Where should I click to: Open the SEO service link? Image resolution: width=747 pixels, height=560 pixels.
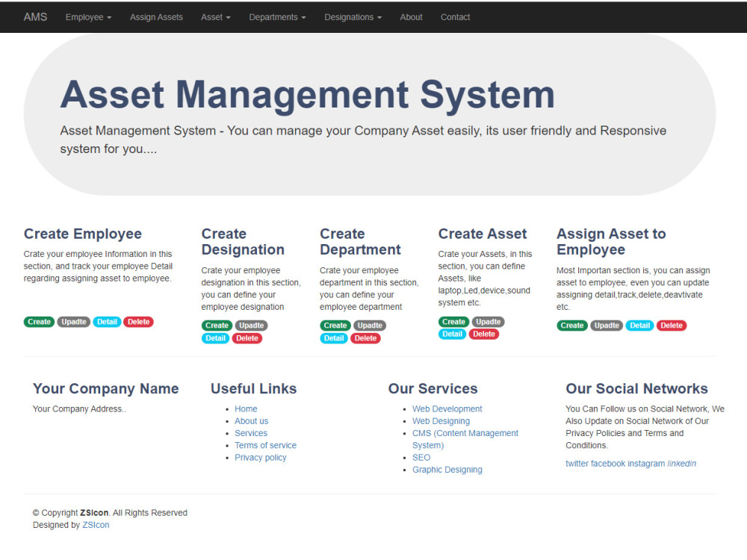coord(421,458)
